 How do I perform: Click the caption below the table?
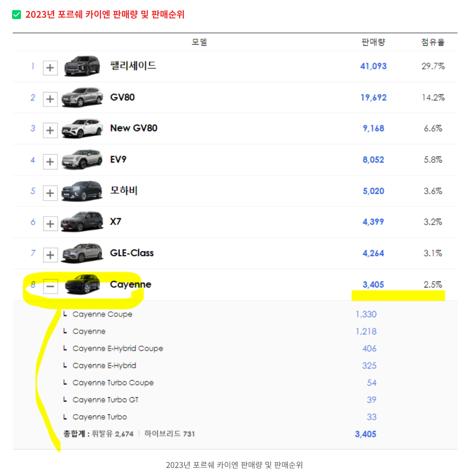(234, 465)
